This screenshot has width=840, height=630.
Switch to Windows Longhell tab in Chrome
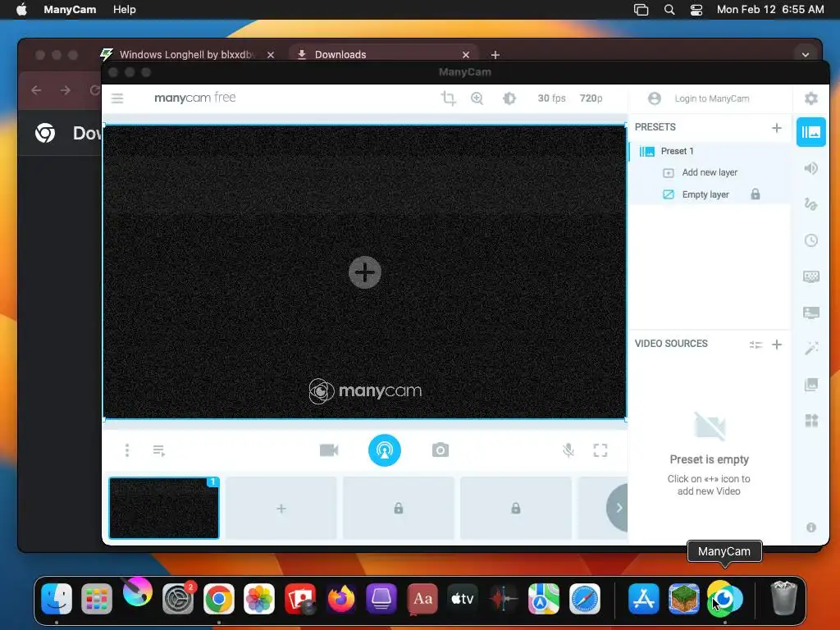(x=186, y=55)
